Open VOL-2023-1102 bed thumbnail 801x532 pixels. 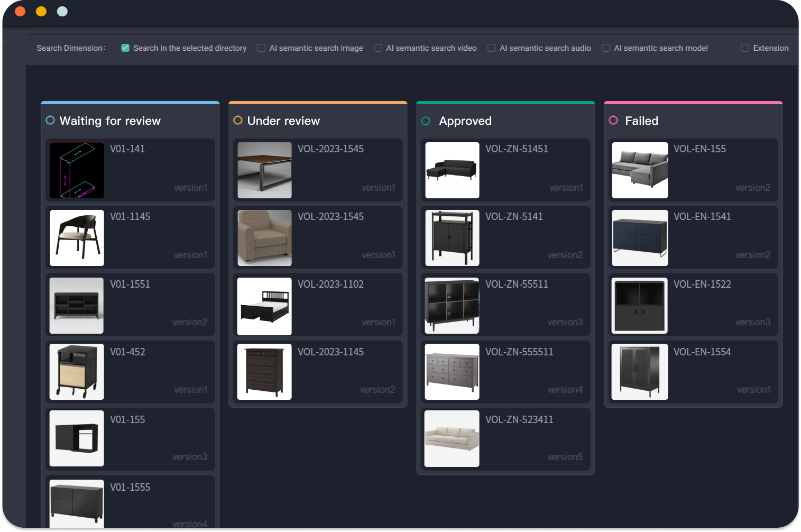(x=264, y=306)
